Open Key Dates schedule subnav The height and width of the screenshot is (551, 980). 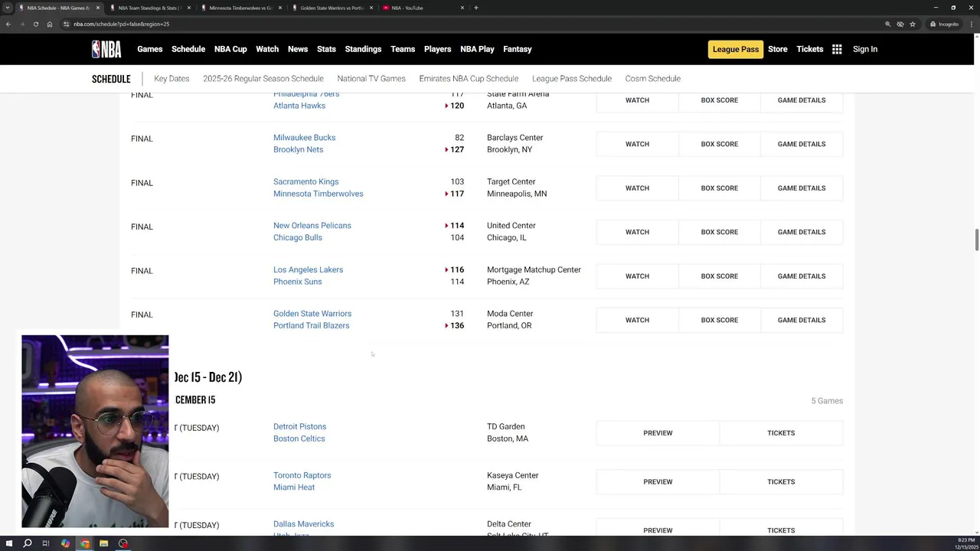(171, 78)
